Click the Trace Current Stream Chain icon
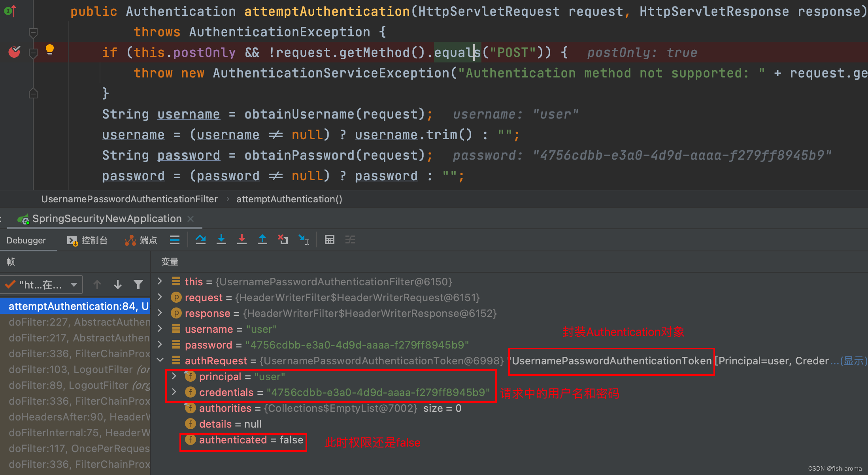This screenshot has width=868, height=475. click(350, 239)
